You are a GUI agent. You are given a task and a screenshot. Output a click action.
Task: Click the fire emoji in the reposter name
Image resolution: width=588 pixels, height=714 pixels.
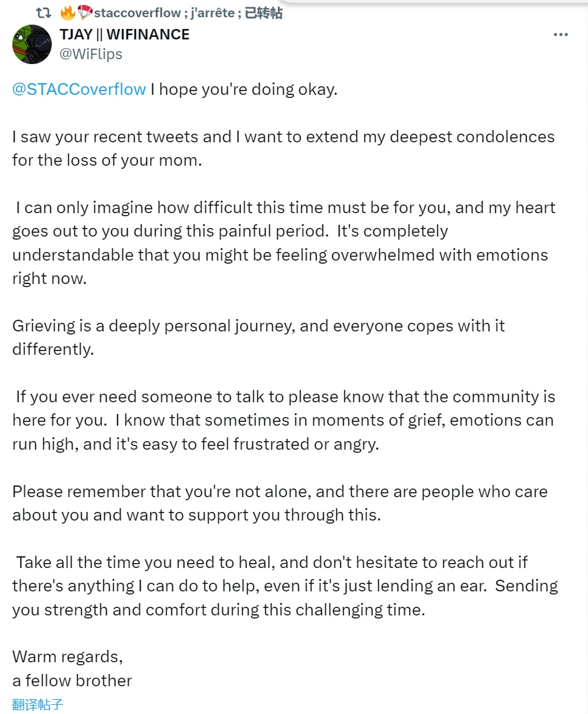coord(68,12)
